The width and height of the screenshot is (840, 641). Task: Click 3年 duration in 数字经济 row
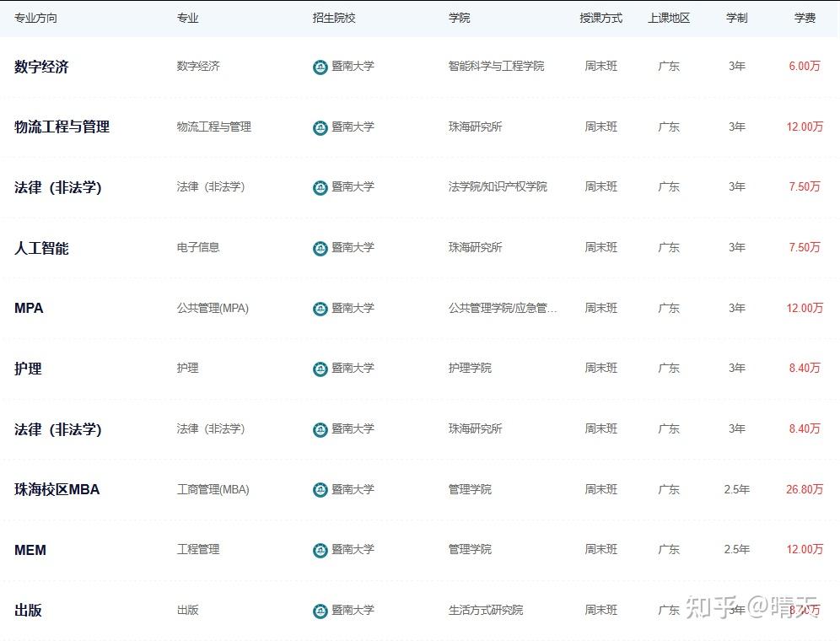736,66
